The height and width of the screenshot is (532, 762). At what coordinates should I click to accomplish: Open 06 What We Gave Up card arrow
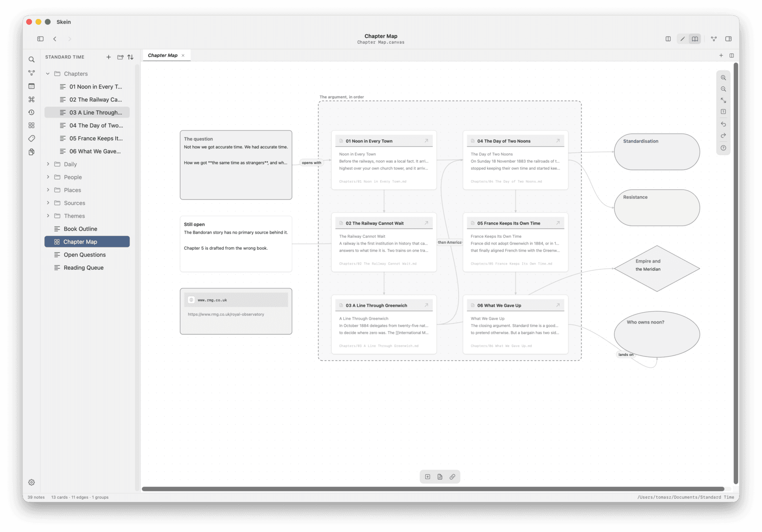click(x=558, y=305)
